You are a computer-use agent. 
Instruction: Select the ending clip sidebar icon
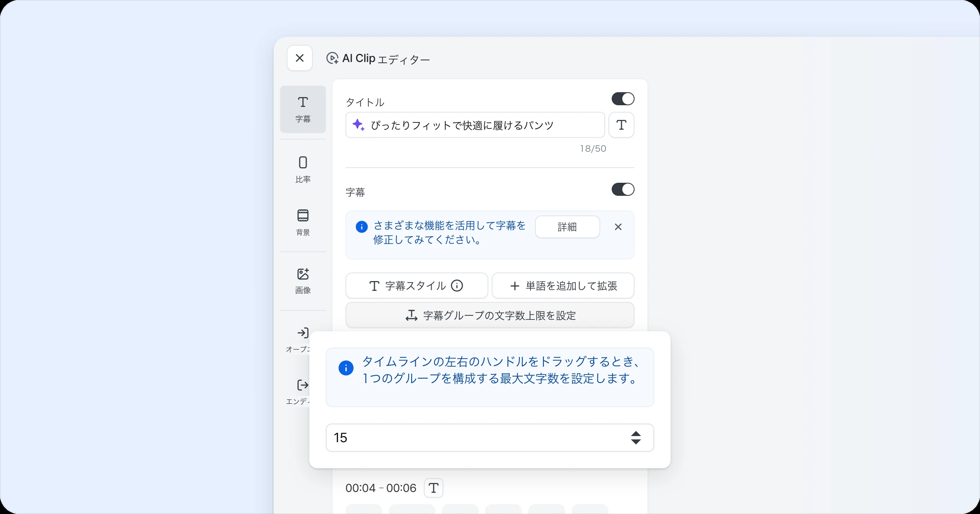(x=303, y=385)
